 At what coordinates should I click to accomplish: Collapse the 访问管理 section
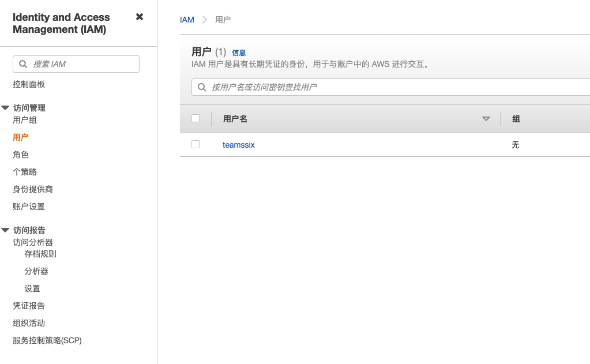pyautogui.click(x=5, y=108)
